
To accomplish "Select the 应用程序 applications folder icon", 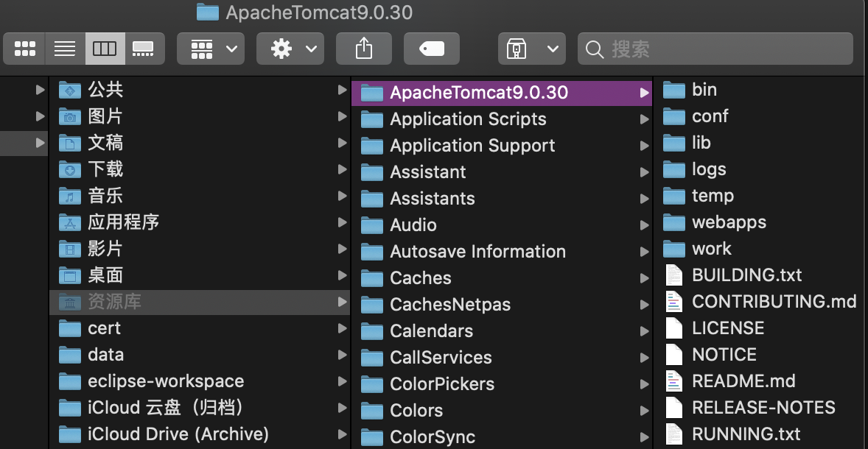I will tap(70, 222).
